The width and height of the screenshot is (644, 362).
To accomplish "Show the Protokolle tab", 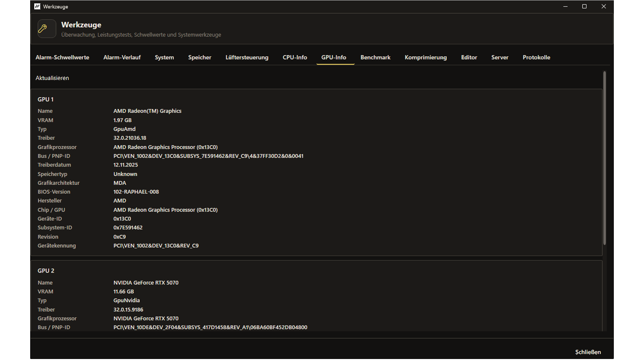I will pos(536,57).
